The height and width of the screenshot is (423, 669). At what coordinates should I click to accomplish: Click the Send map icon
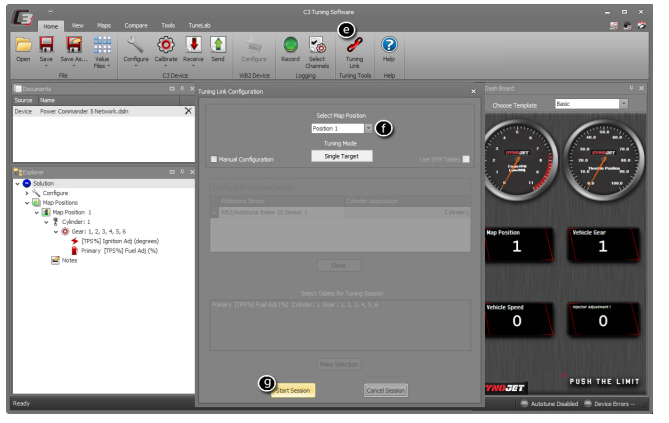point(218,45)
